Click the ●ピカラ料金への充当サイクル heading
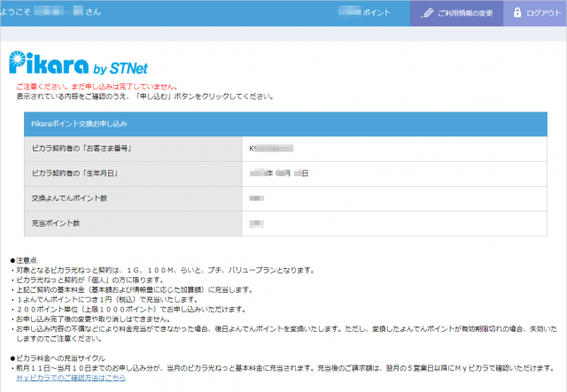Viewport: 567px width, 392px height. click(58, 358)
